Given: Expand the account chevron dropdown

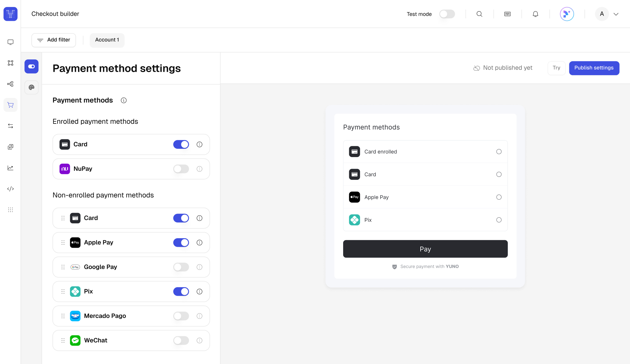Looking at the screenshot, I should coord(616,14).
